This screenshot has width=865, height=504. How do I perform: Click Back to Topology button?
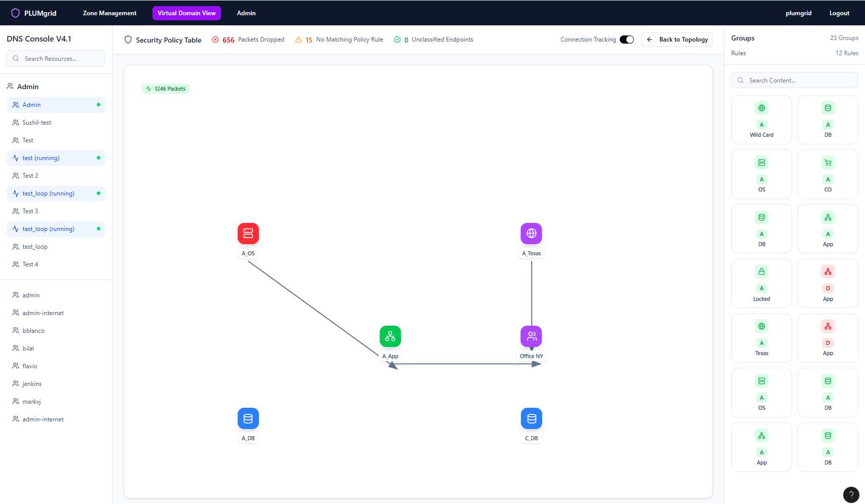(677, 40)
